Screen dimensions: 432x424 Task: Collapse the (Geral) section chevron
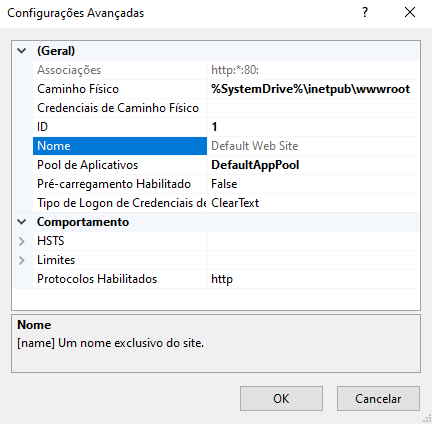(22, 51)
